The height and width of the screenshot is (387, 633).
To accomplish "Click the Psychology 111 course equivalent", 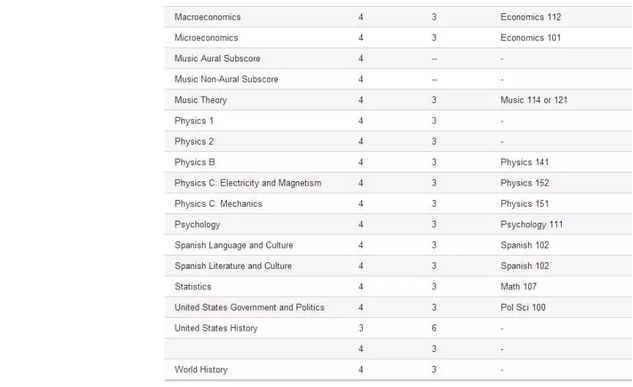I will tap(531, 225).
